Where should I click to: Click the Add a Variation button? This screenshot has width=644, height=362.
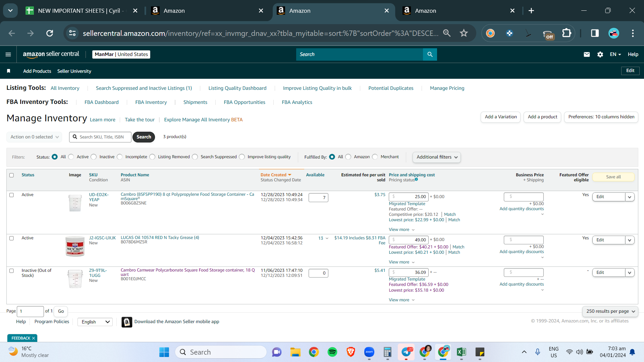pos(501,117)
